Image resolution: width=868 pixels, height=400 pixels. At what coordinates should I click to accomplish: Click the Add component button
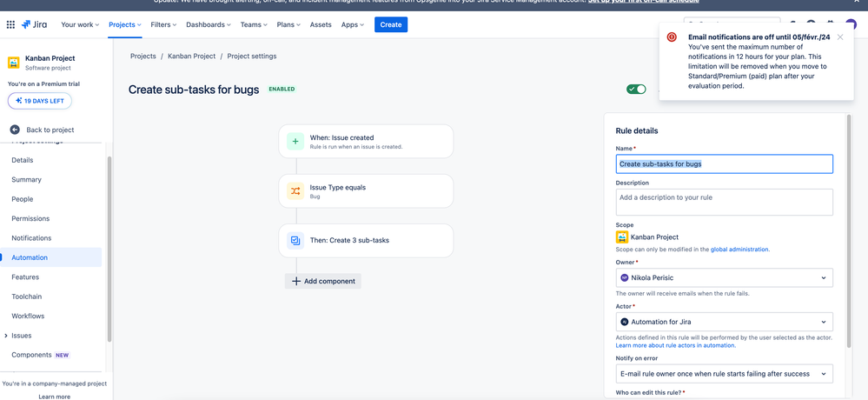point(323,281)
